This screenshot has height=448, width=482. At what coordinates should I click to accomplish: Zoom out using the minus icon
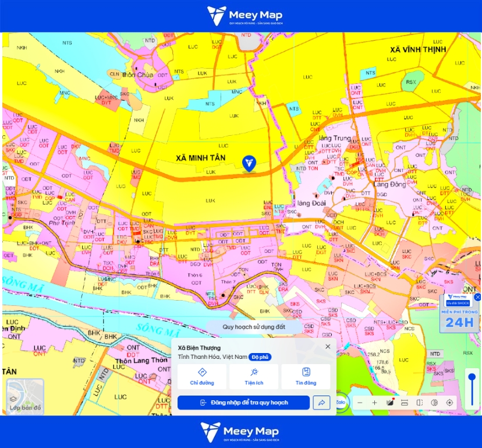click(360, 403)
